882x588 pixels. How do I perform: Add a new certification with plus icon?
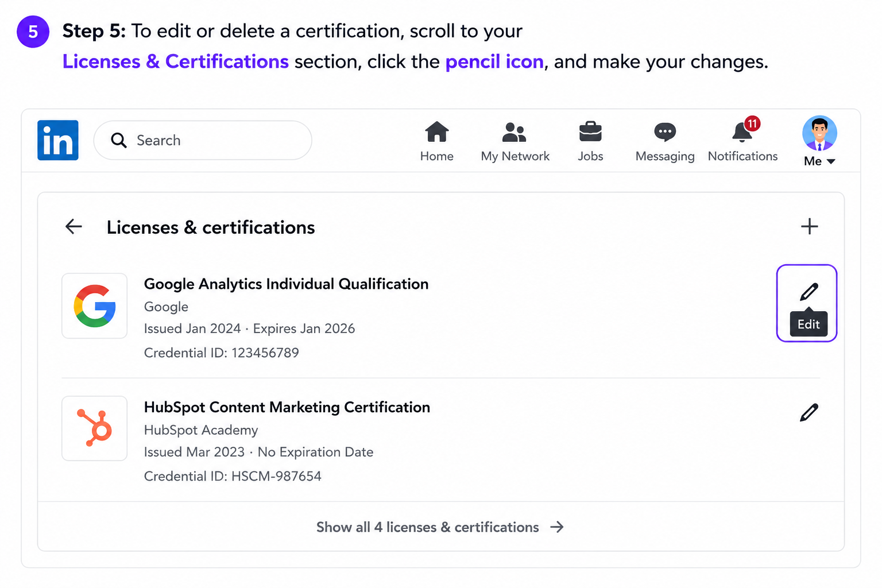click(810, 226)
